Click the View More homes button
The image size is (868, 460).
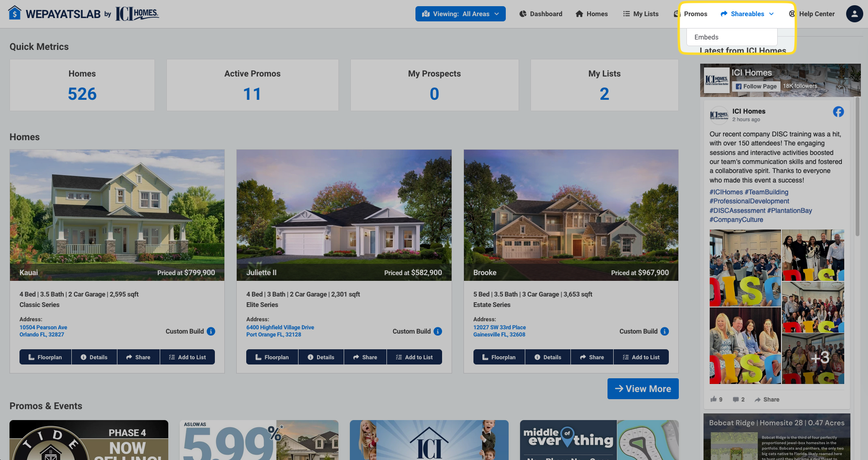point(643,389)
